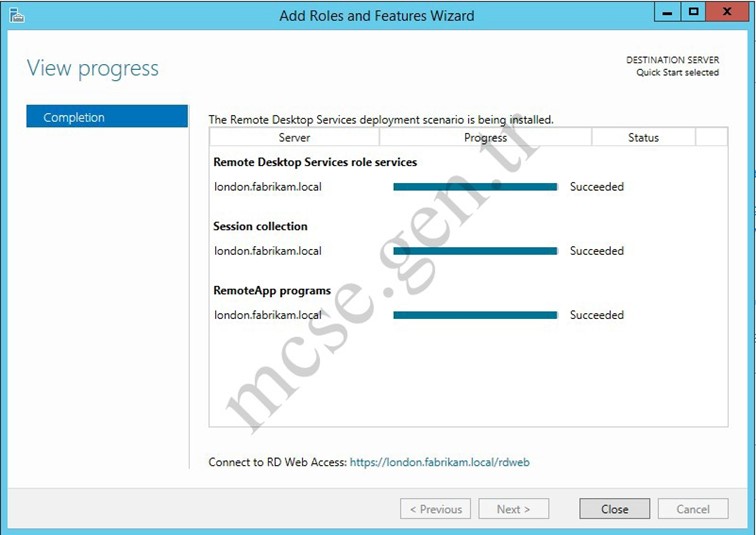Select london.fabrikam.local under Session collection
The height and width of the screenshot is (535, 756).
click(268, 251)
